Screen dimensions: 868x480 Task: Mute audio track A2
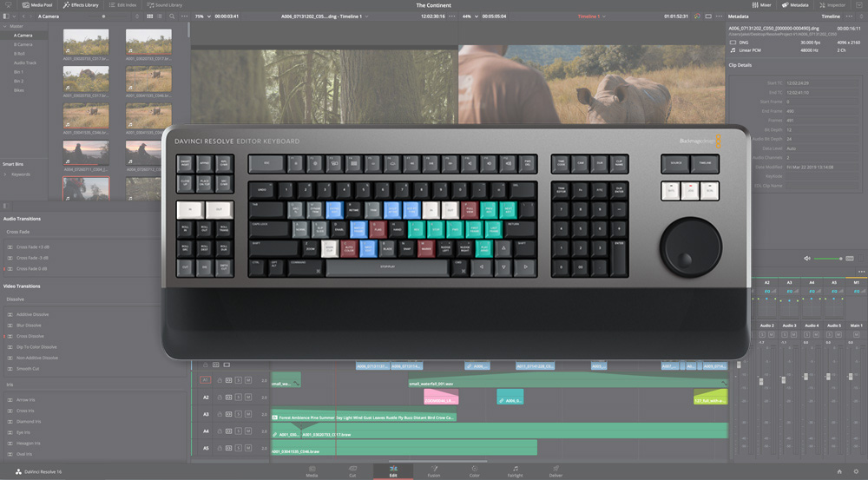point(248,397)
